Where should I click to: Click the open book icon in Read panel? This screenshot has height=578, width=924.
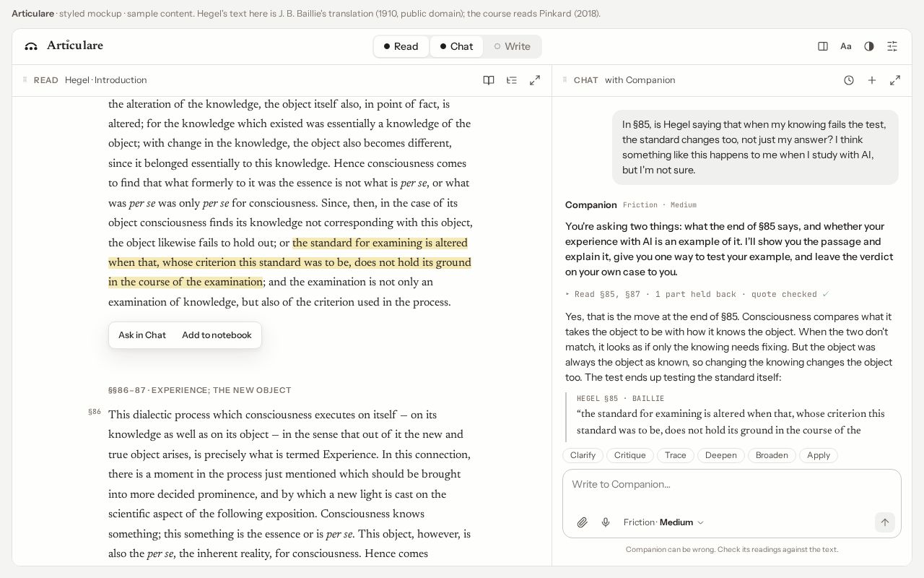[489, 80]
